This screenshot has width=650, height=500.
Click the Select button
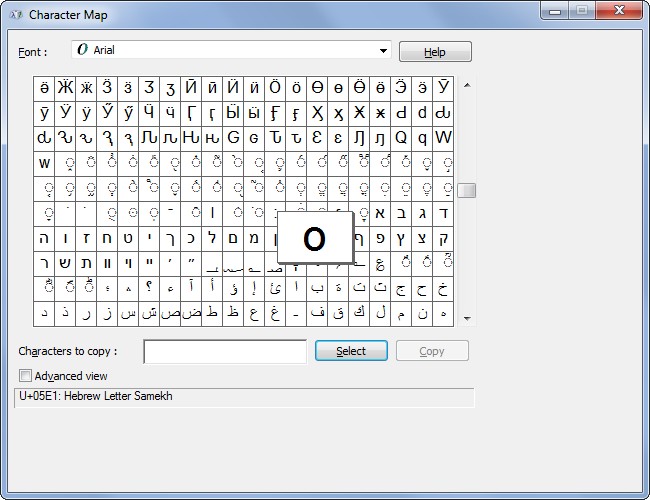click(351, 351)
